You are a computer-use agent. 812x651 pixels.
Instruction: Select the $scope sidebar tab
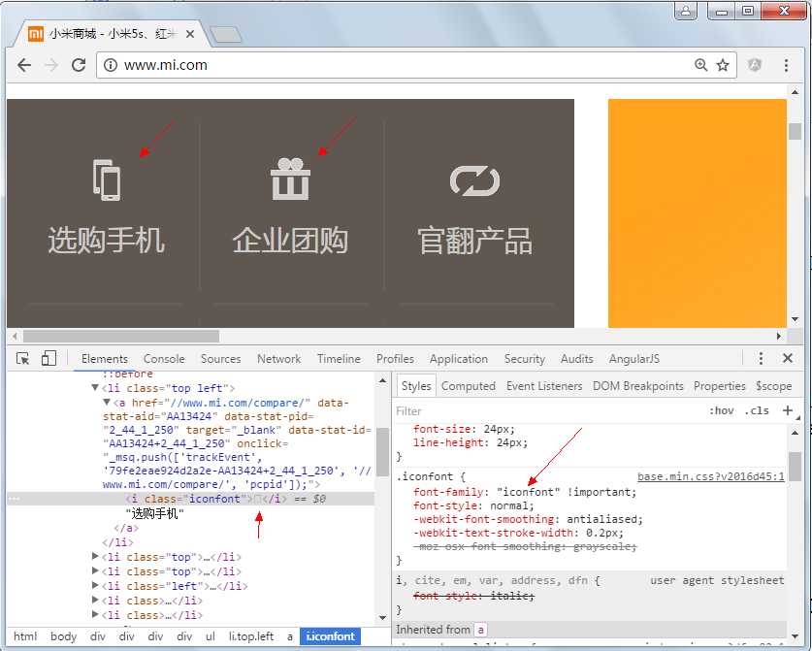[x=773, y=386]
